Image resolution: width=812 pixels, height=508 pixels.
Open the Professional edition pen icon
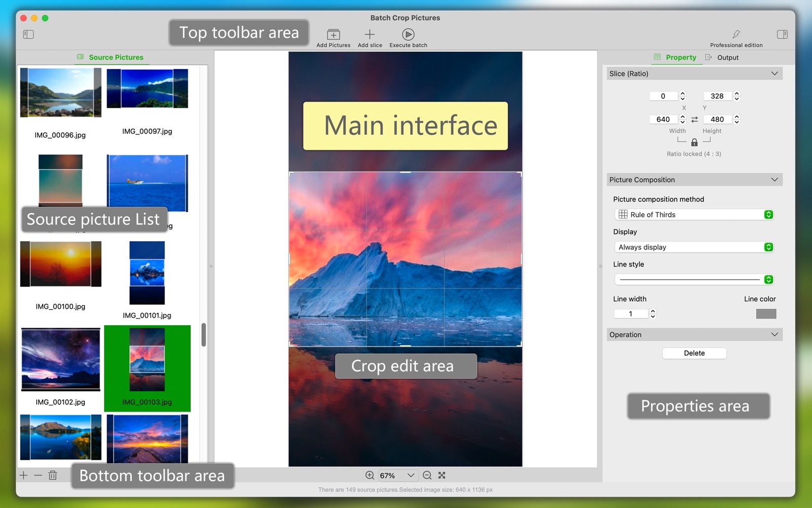736,35
